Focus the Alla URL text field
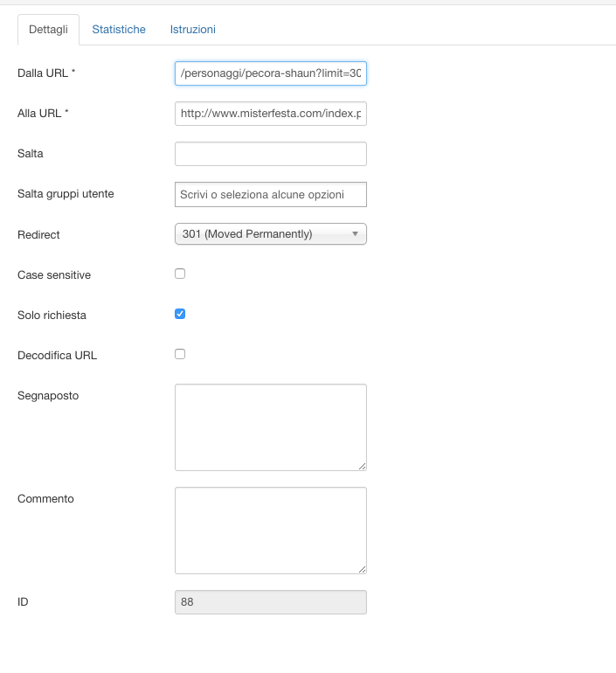616x673 pixels. coord(271,114)
